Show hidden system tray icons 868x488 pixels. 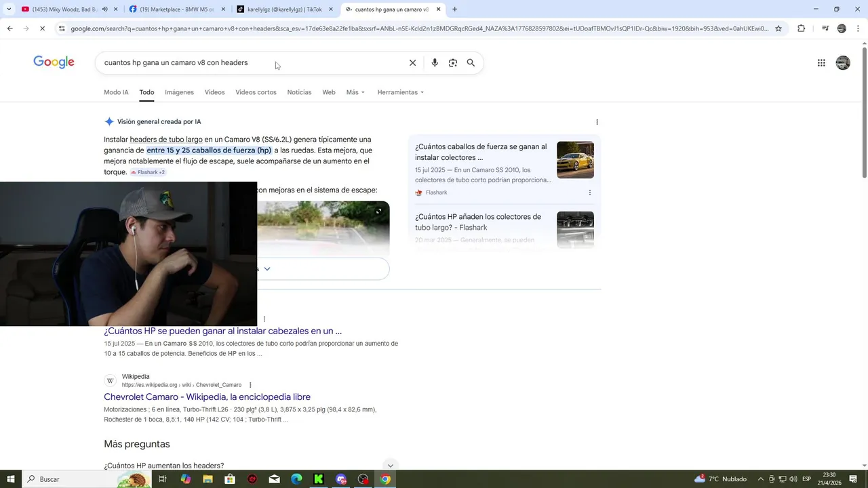click(760, 479)
